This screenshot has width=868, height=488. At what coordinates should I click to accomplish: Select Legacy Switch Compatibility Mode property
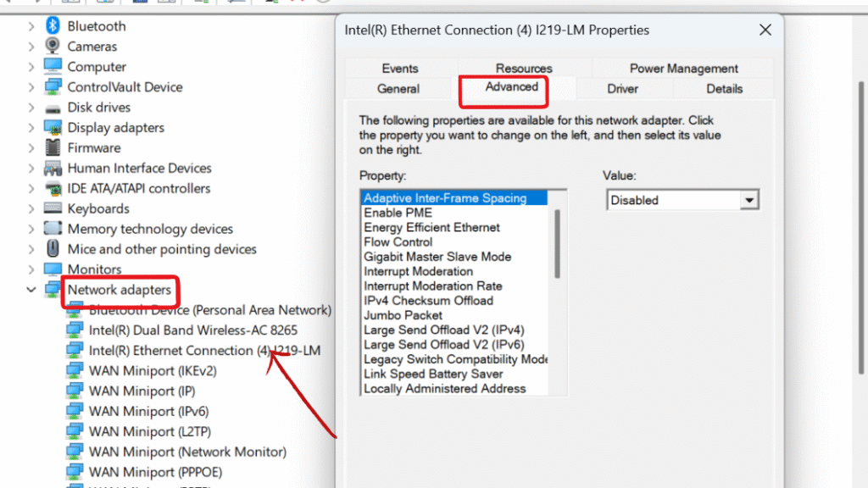[x=454, y=359]
